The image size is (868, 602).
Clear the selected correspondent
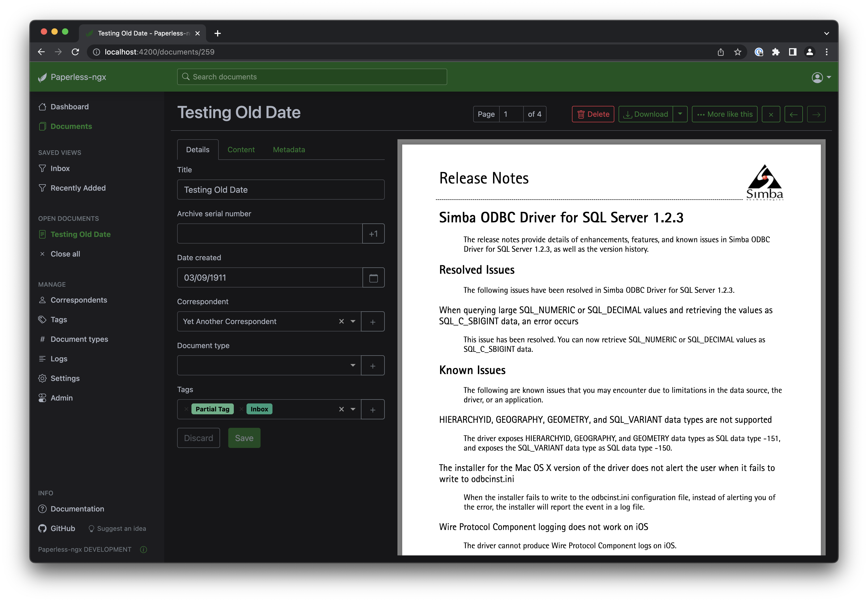point(341,321)
